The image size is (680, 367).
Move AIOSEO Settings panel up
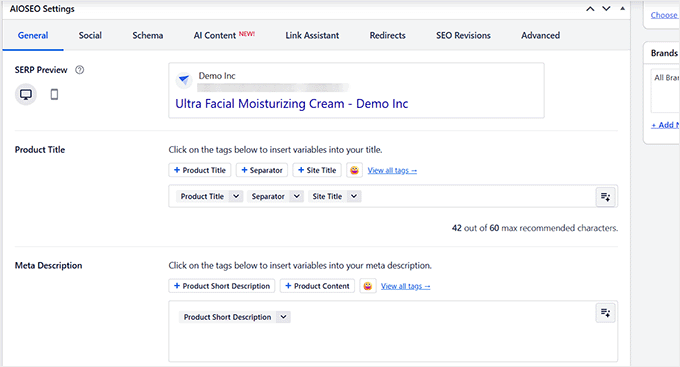[590, 9]
